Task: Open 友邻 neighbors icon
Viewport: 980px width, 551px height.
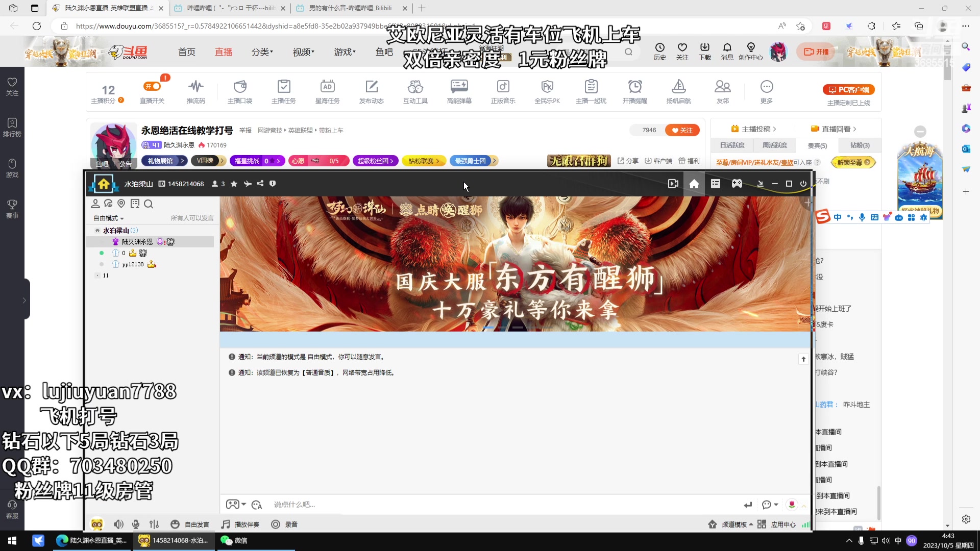Action: (723, 92)
